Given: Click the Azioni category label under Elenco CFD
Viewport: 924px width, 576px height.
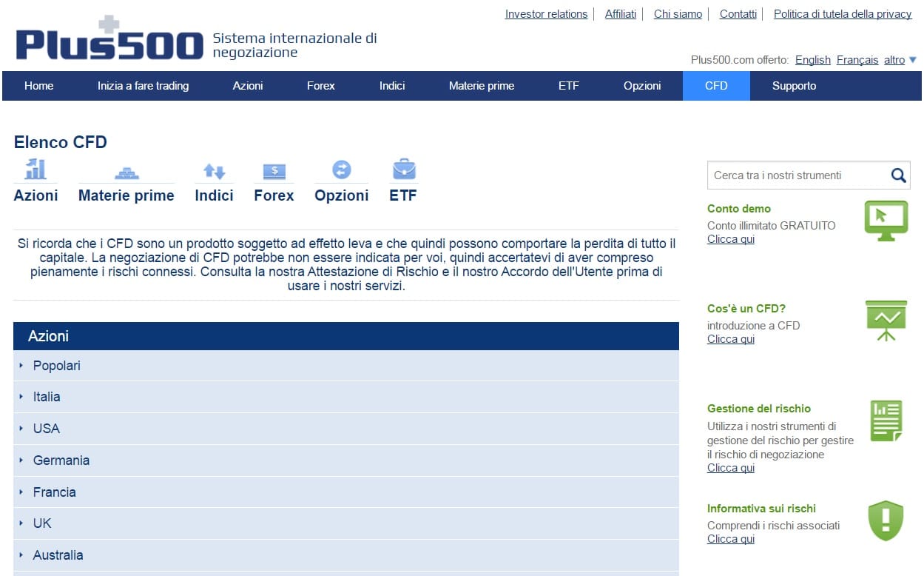Looking at the screenshot, I should point(36,195).
